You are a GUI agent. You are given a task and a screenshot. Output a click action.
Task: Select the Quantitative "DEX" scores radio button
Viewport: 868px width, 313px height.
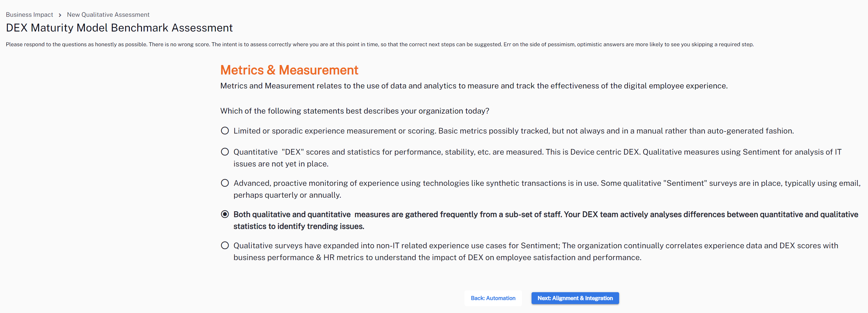[225, 152]
